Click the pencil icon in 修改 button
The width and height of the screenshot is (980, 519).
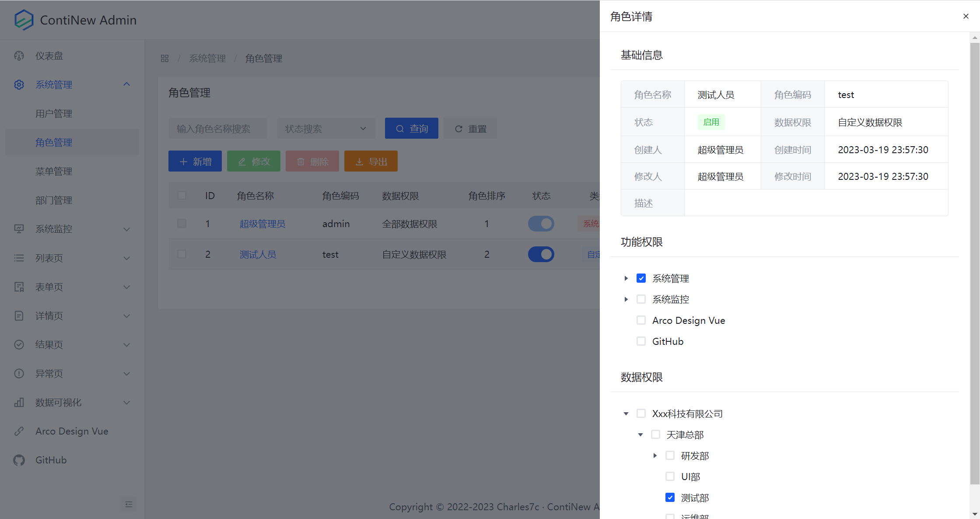[242, 161]
